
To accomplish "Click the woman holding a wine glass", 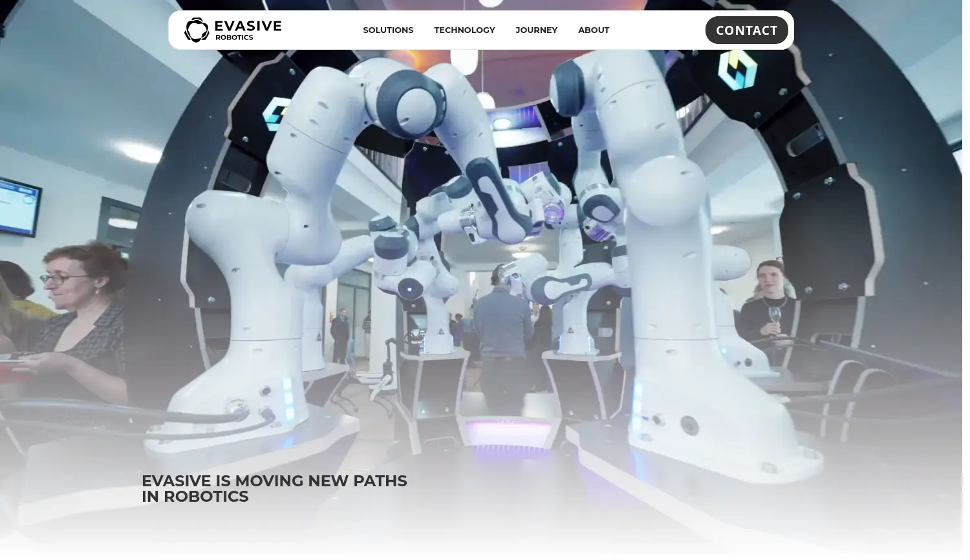I will click(770, 304).
